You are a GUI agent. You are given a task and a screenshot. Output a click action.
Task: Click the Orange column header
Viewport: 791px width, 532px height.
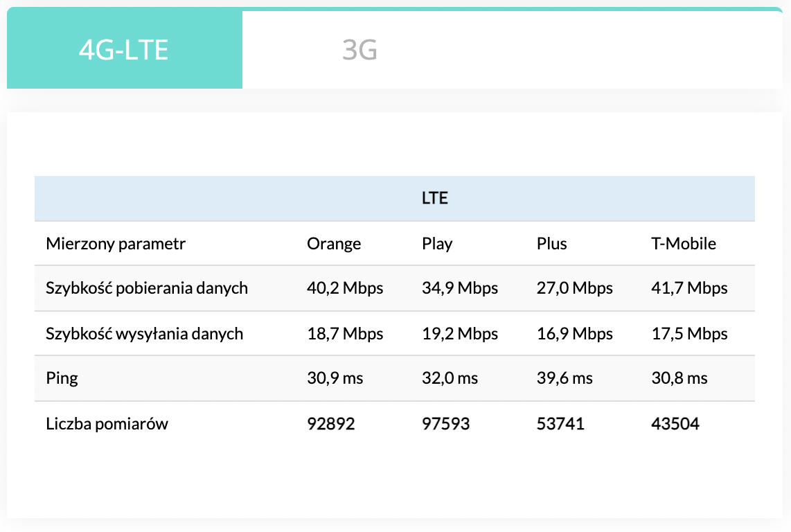click(334, 244)
